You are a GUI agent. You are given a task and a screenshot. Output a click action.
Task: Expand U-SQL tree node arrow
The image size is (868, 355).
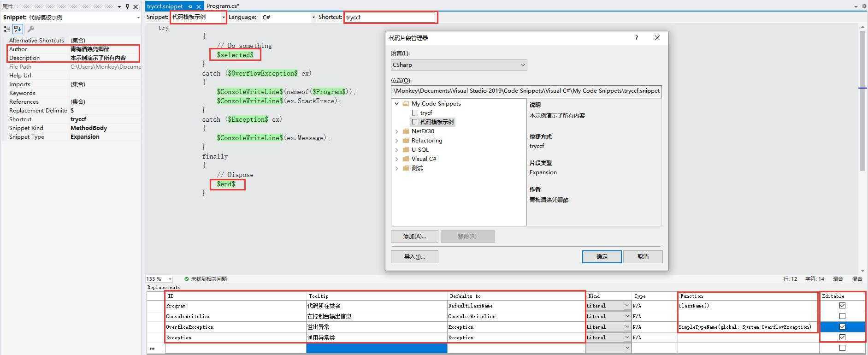(x=397, y=150)
